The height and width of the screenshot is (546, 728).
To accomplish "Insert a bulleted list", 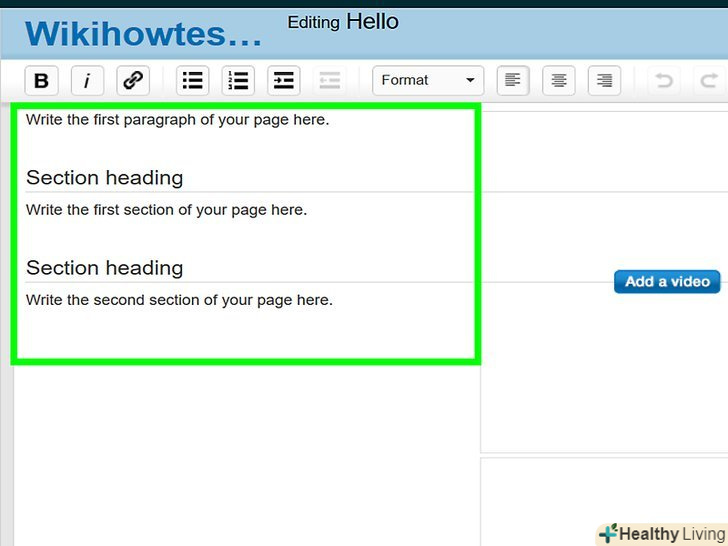I will (193, 81).
